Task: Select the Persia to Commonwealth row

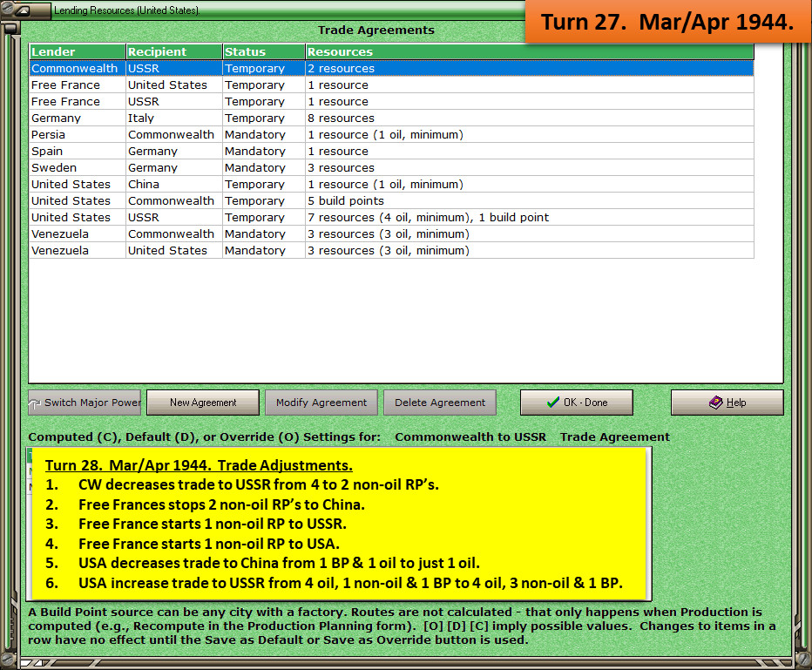Action: point(391,135)
